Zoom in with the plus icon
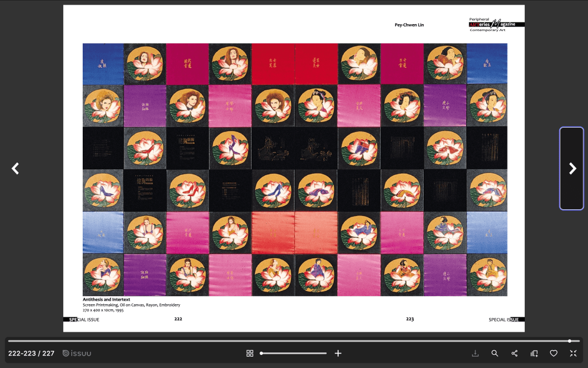The image size is (588, 368). tap(338, 353)
